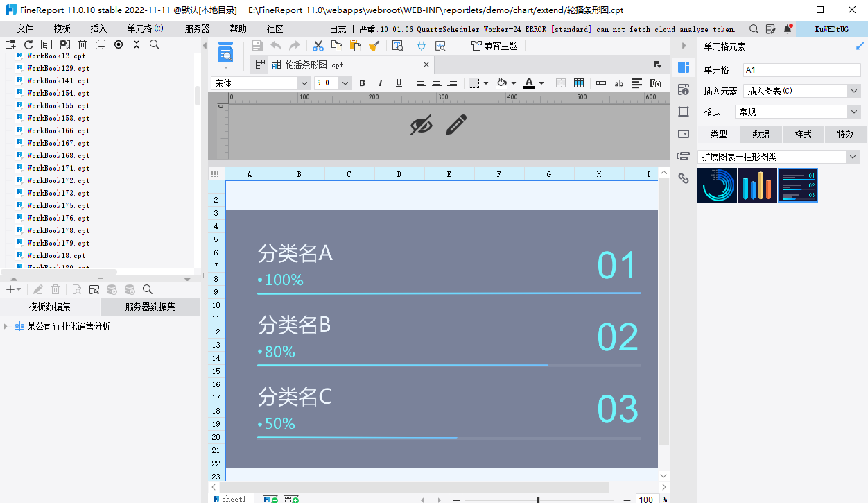This screenshot has height=503, width=868.
Task: Click the plug icon in toolbar
Action: click(421, 46)
